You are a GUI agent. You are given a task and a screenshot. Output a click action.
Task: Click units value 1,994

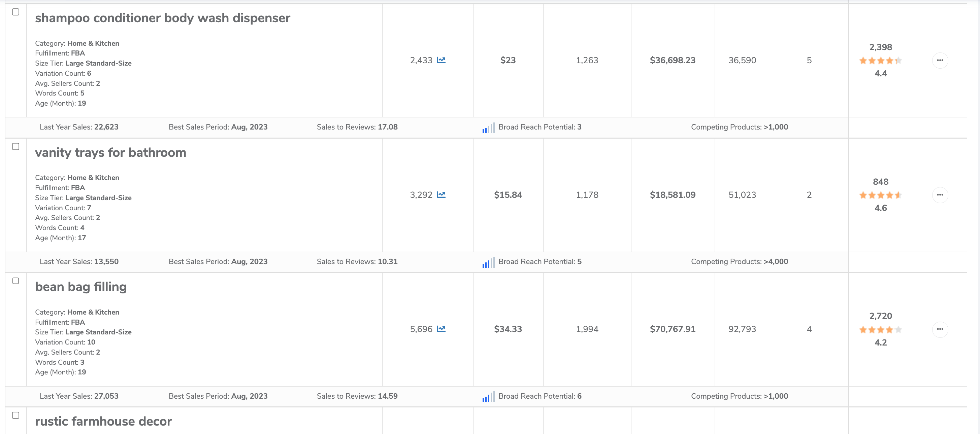[587, 329]
